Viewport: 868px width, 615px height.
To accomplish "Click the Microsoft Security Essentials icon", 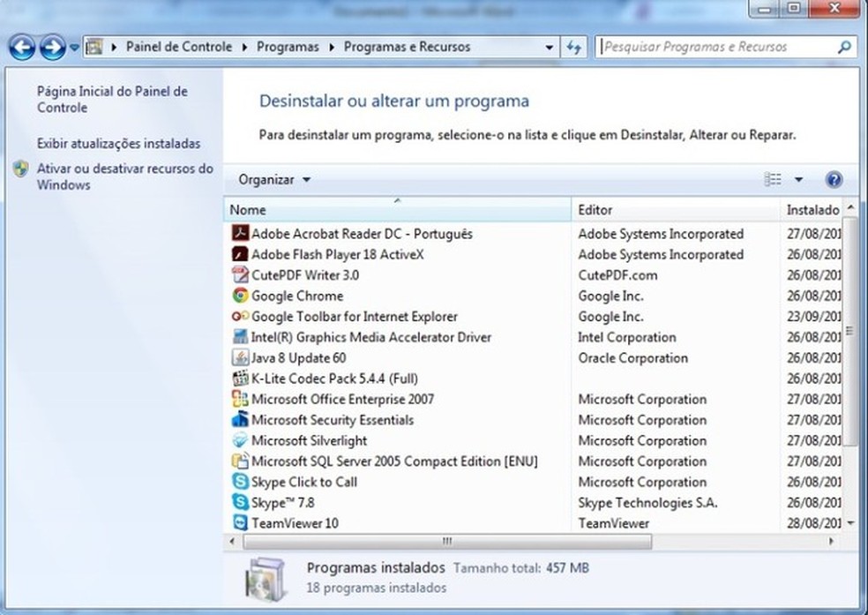I will pyautogui.click(x=240, y=420).
